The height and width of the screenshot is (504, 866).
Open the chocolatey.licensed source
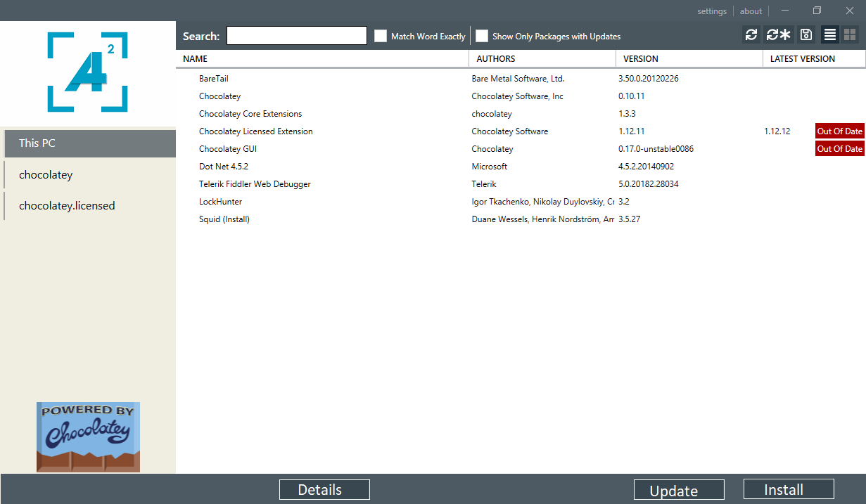89,206
